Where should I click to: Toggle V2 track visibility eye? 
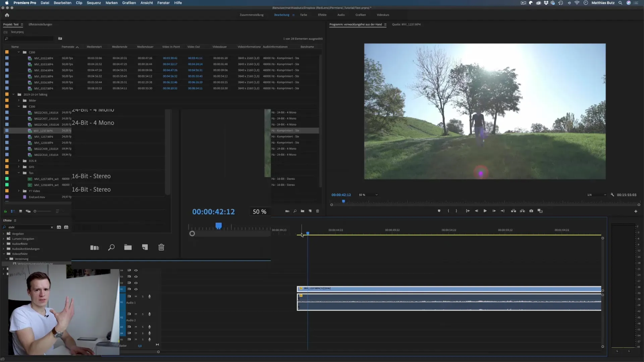[x=136, y=283]
